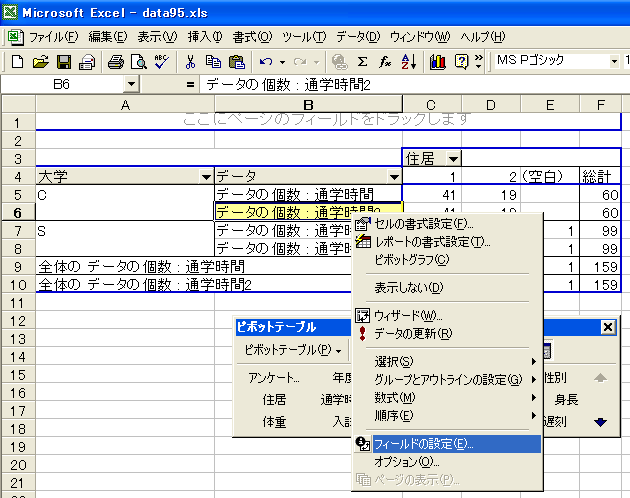Viewport: 630px width, 498px height.
Task: Click the 身長 field button
Action: click(x=566, y=400)
